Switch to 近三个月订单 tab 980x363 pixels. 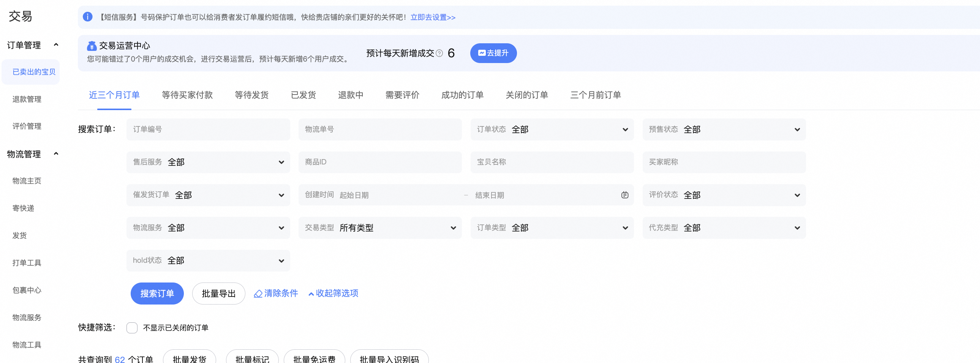pos(114,95)
